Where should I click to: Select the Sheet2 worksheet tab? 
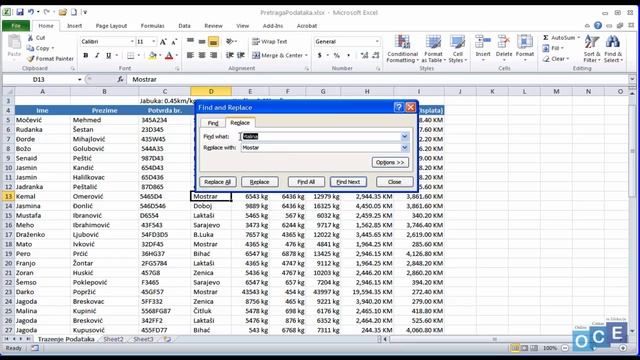coord(113,339)
